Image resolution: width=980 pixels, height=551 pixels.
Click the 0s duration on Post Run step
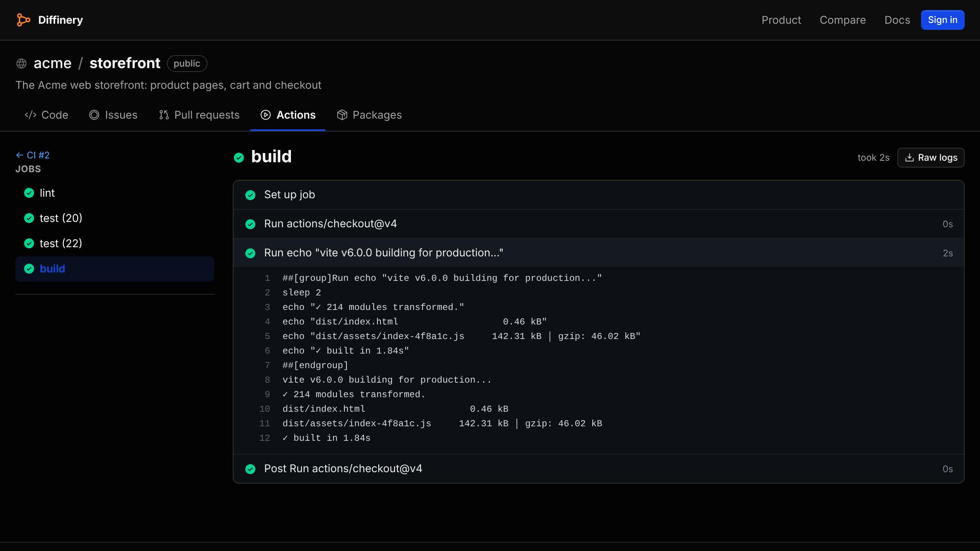click(948, 469)
